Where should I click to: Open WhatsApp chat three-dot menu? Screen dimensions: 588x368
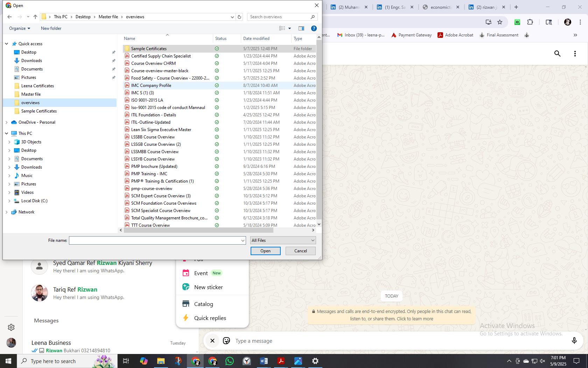[575, 54]
